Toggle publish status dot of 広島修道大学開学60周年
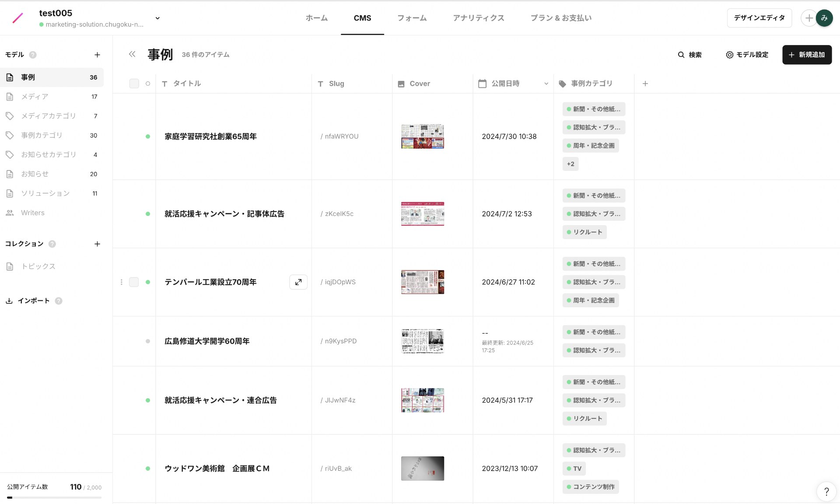This screenshot has width=840, height=504. [x=148, y=341]
